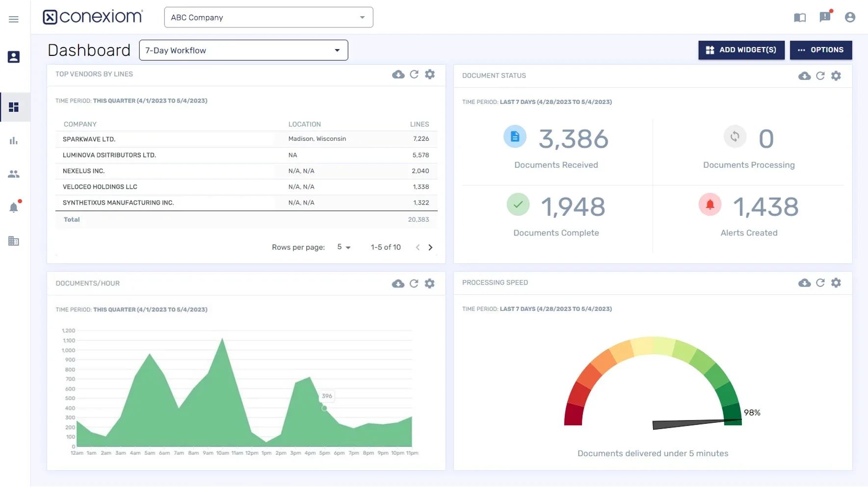
Task: Refresh the Document Status widget
Action: click(x=820, y=76)
